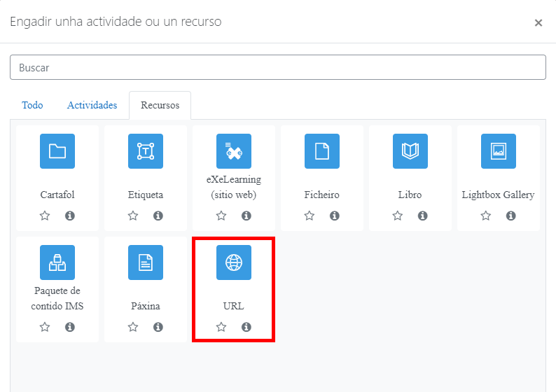Open the eXeLearning (sitio web) resource
This screenshot has width=556, height=392.
click(234, 151)
